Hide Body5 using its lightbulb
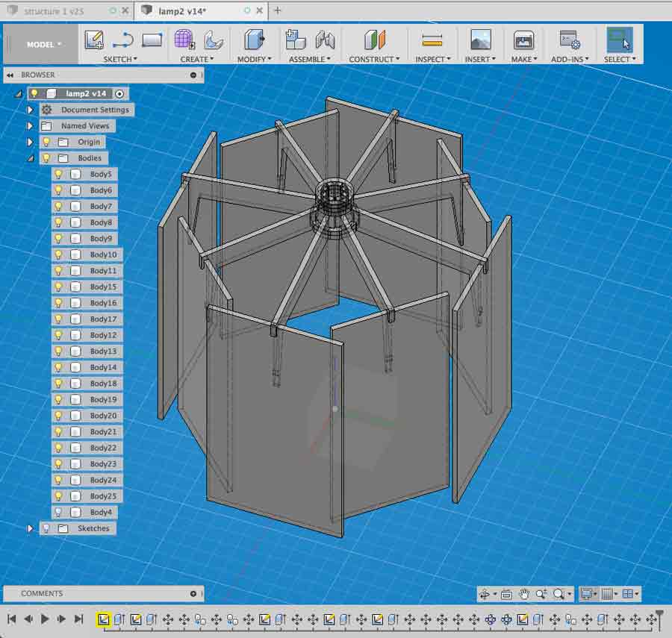Screen dimensions: 672x638 pyautogui.click(x=59, y=175)
